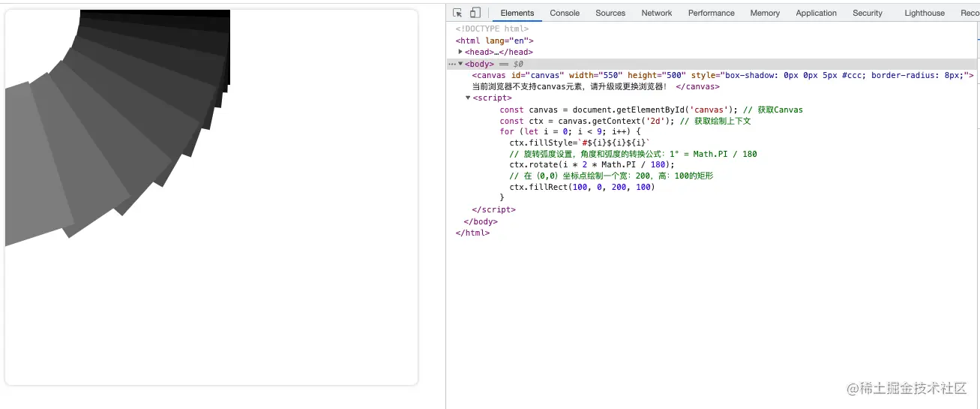The height and width of the screenshot is (409, 980).
Task: Select the html lang="en" node
Action: 495,41
